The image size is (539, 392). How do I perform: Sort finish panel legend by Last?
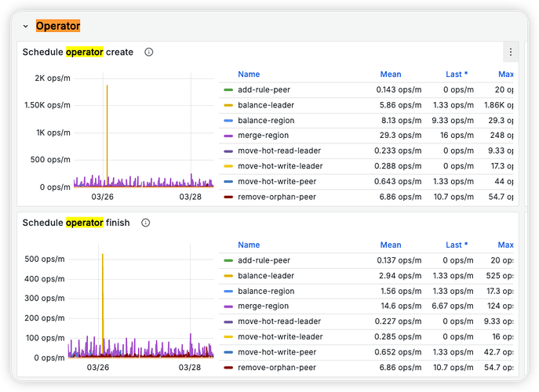(457, 245)
